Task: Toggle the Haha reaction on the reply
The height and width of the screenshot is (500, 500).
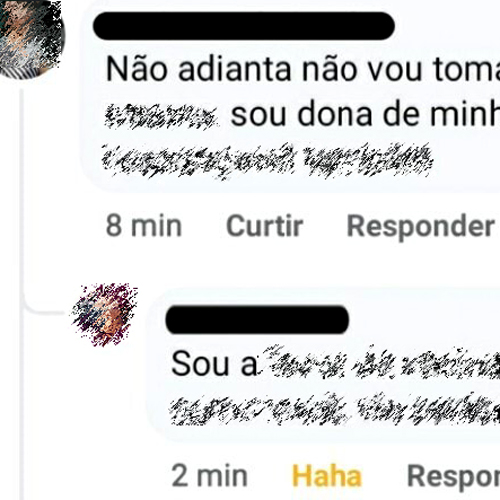Action: tap(327, 476)
